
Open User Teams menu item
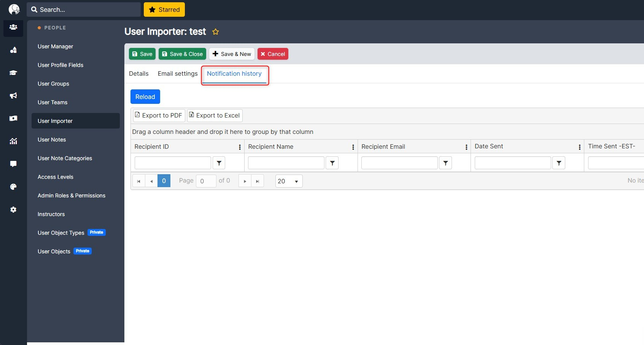(76, 102)
